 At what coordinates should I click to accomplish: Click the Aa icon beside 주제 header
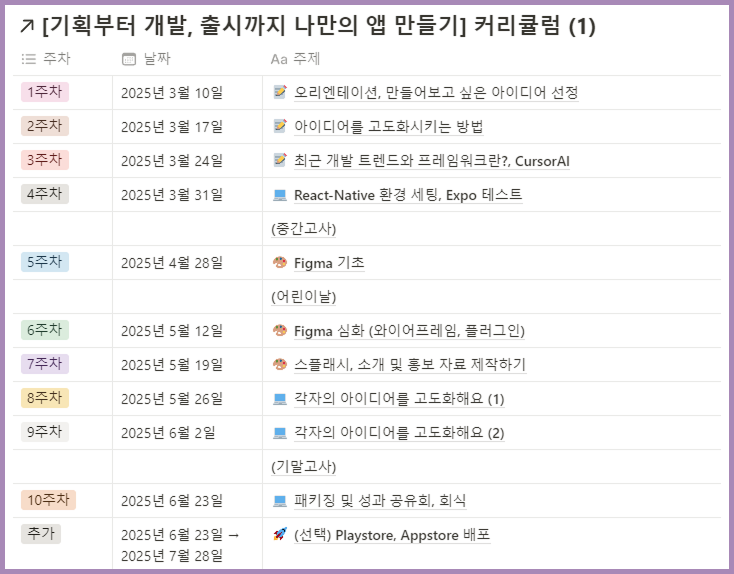click(279, 59)
